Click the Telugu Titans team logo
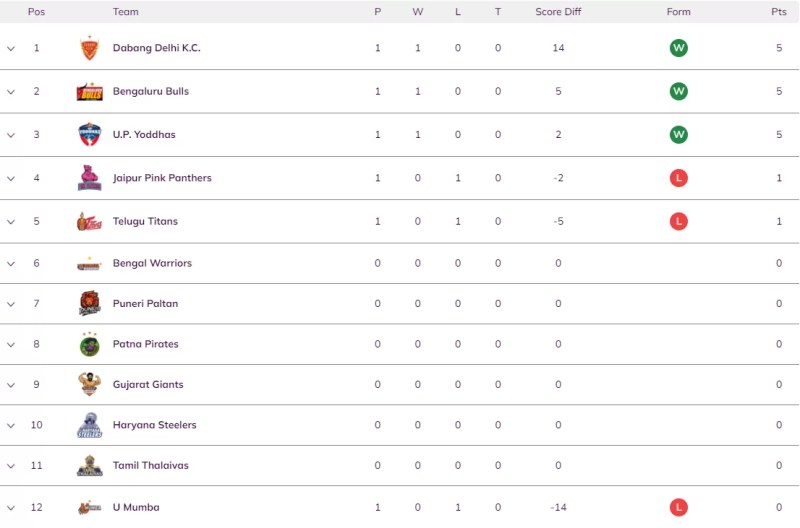 (x=89, y=221)
